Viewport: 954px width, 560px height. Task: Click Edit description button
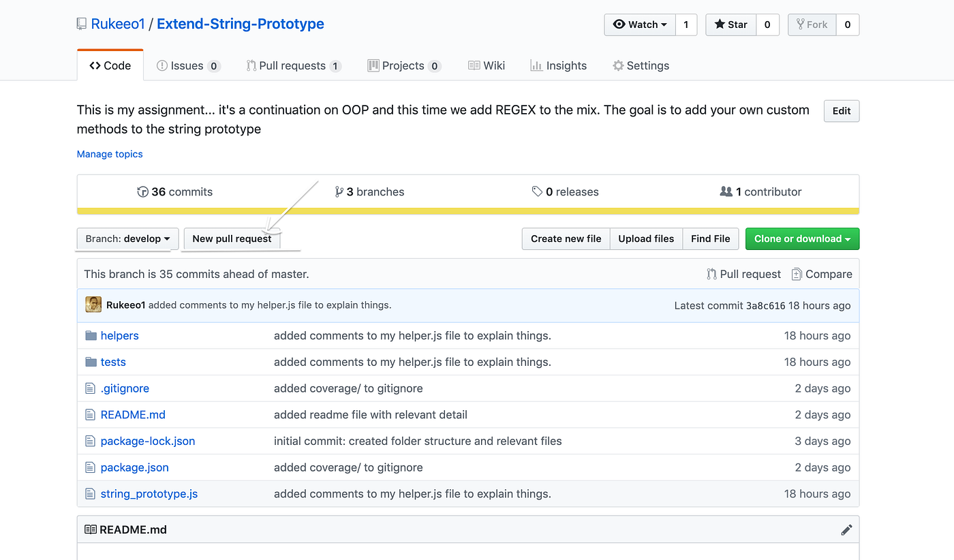842,111
